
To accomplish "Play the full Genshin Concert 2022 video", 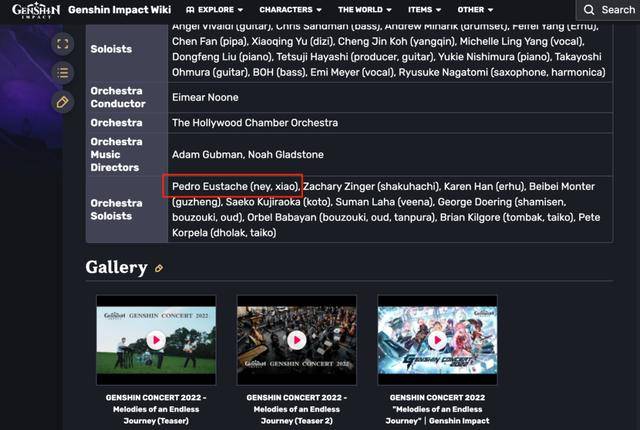I will pyautogui.click(x=438, y=340).
